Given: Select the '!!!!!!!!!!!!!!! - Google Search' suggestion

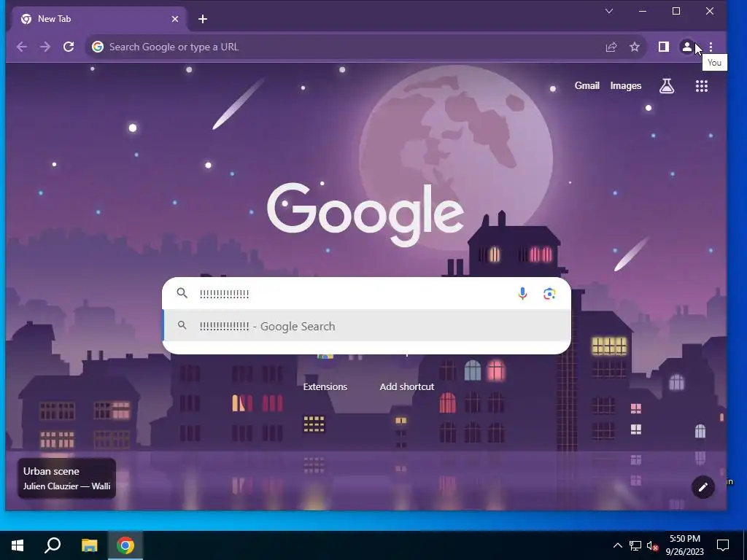Looking at the screenshot, I should point(367,326).
